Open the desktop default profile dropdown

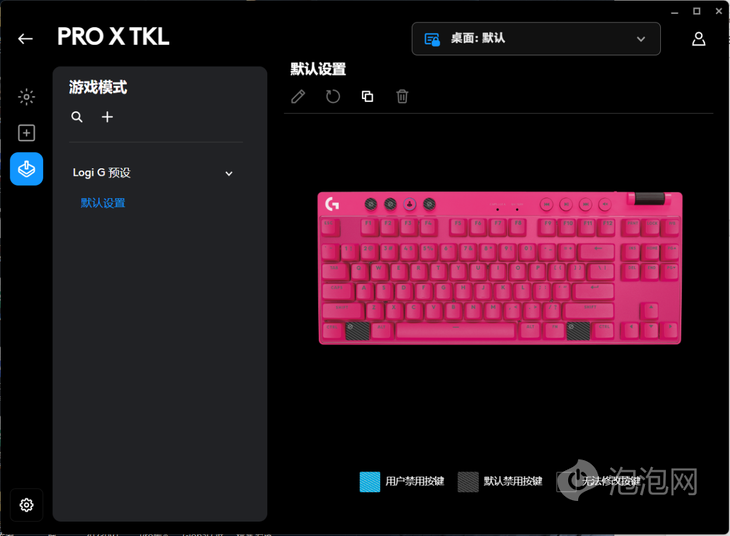(x=536, y=39)
